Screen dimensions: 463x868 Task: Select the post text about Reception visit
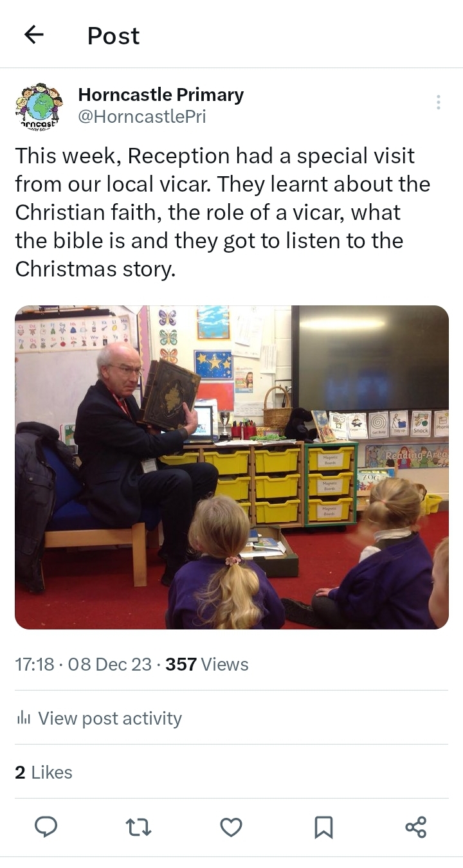pyautogui.click(x=223, y=212)
